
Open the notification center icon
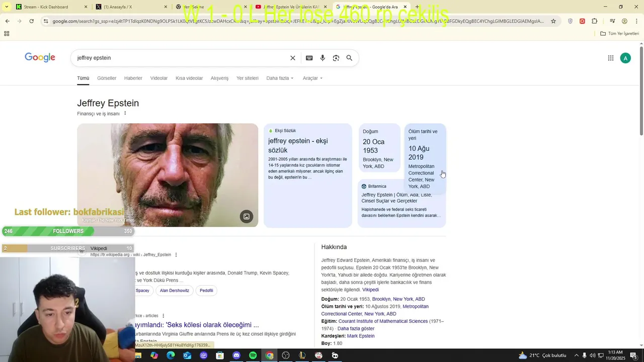tap(634, 355)
